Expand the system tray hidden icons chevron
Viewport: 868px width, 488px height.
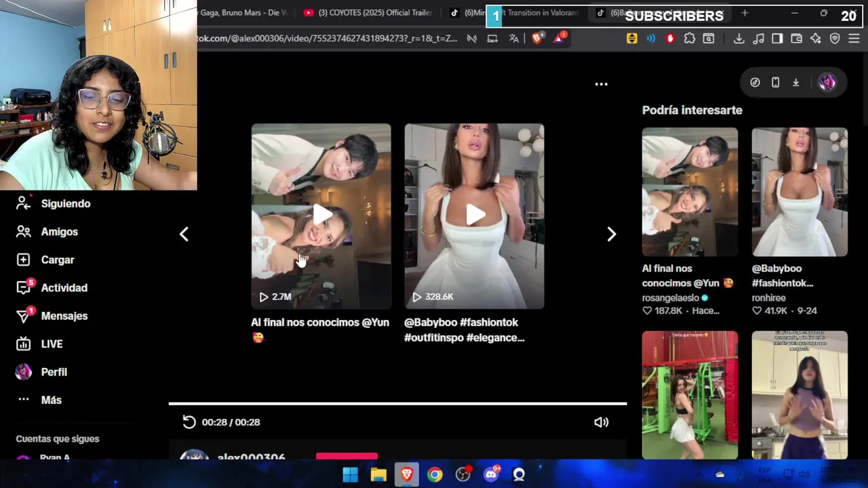pos(698,474)
